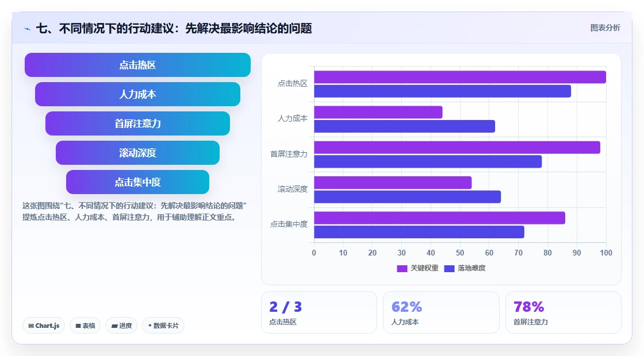This screenshot has height=356, width=644.
Task: Click the 点击热区 y-axis label
Action: (x=293, y=84)
